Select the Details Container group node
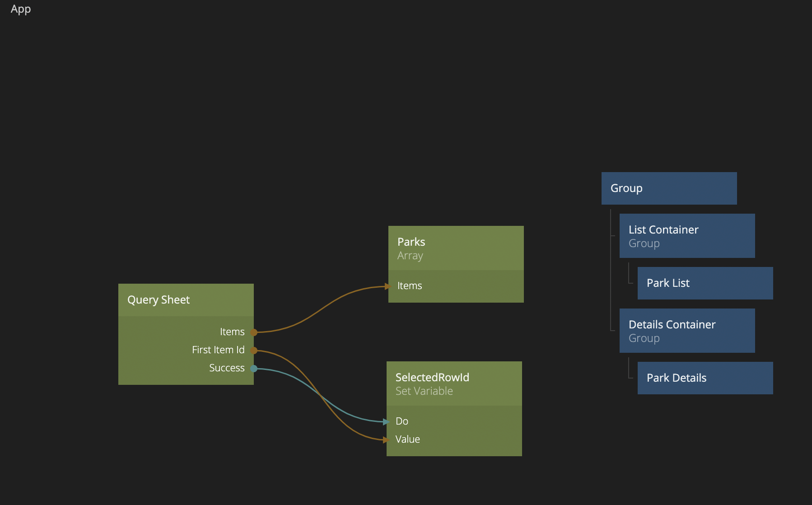Image resolution: width=812 pixels, height=505 pixels. point(687,331)
